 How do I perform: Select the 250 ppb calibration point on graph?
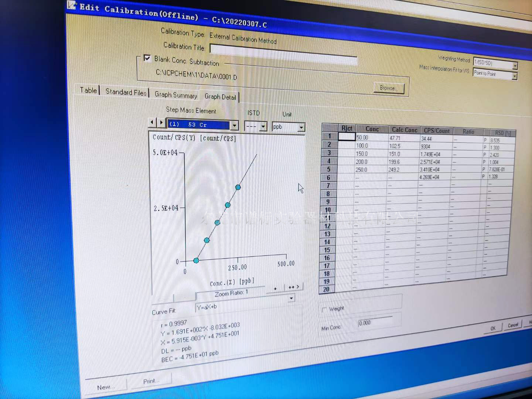tap(238, 187)
